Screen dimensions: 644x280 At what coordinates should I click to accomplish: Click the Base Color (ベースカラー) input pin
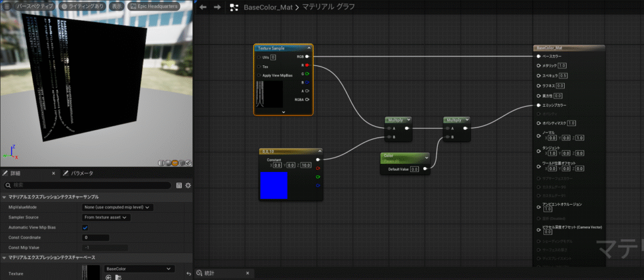coord(538,56)
